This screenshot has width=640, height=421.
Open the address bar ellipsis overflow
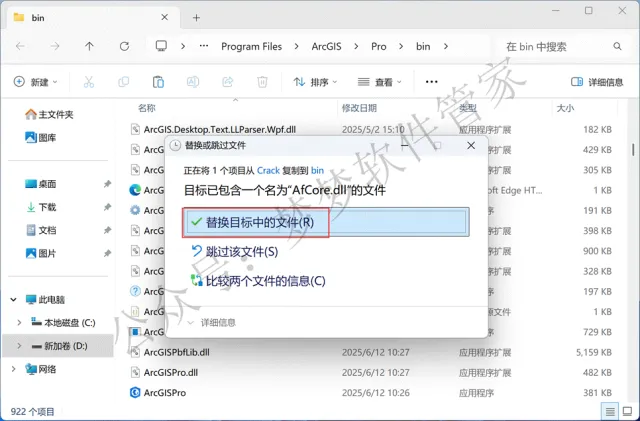coord(204,46)
